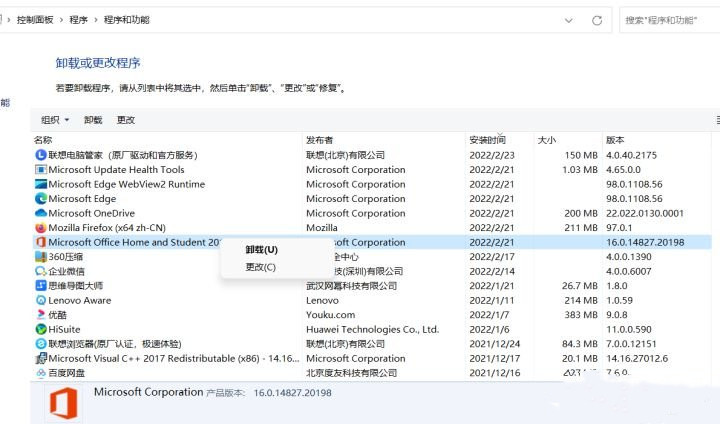Click the 联想电脑管家 program icon
The width and height of the screenshot is (720, 424).
tap(40, 155)
